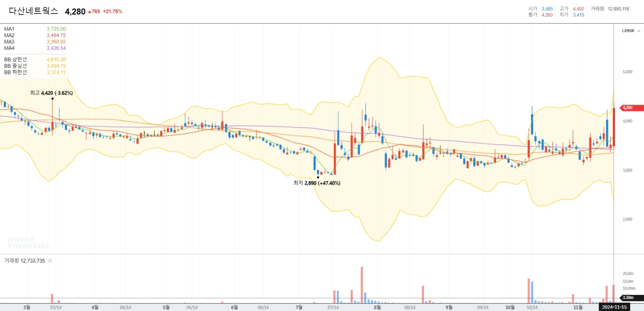Click the 저가 3,415 low price

tap(572, 15)
